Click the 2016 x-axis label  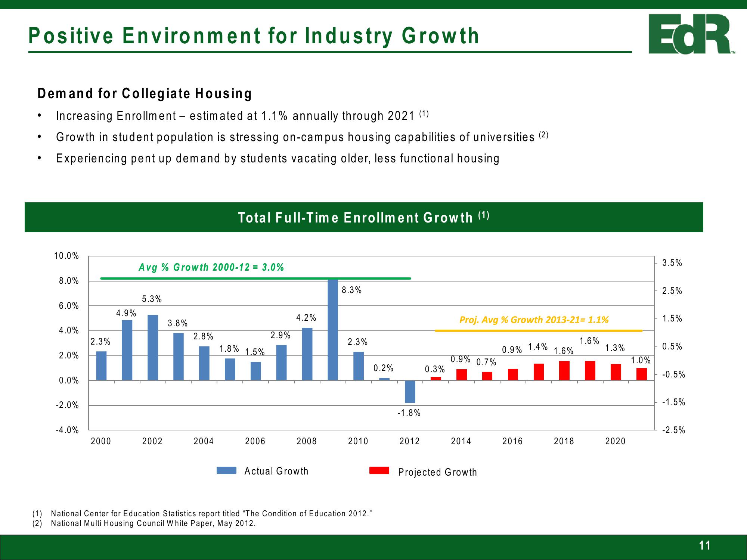[x=512, y=441]
